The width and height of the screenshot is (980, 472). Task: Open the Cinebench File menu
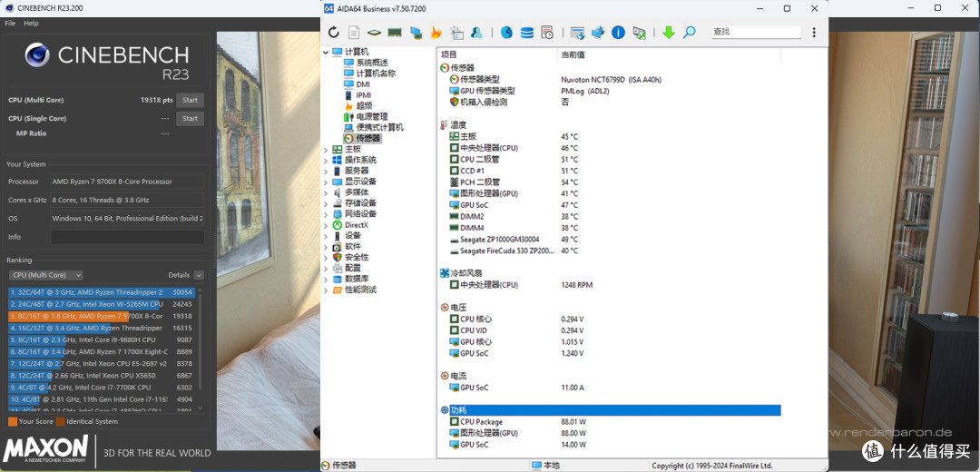click(x=10, y=23)
